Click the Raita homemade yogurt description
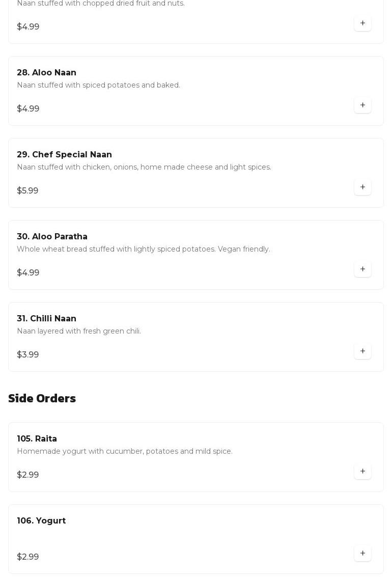Viewport: 392px width, 577px height. [x=125, y=451]
